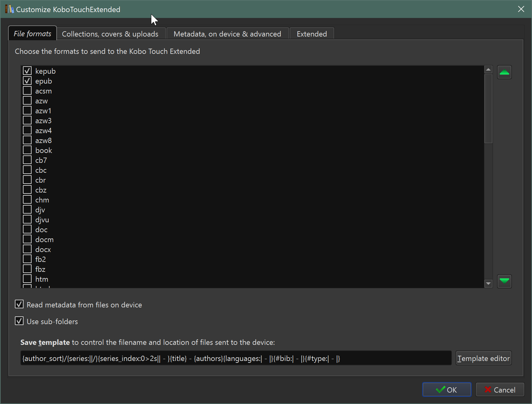532x404 pixels.
Task: Enable the docm format checkbox
Action: 27,239
